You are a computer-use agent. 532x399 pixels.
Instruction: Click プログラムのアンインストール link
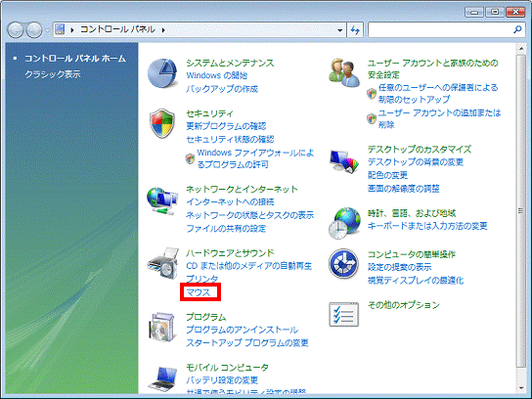pos(242,330)
